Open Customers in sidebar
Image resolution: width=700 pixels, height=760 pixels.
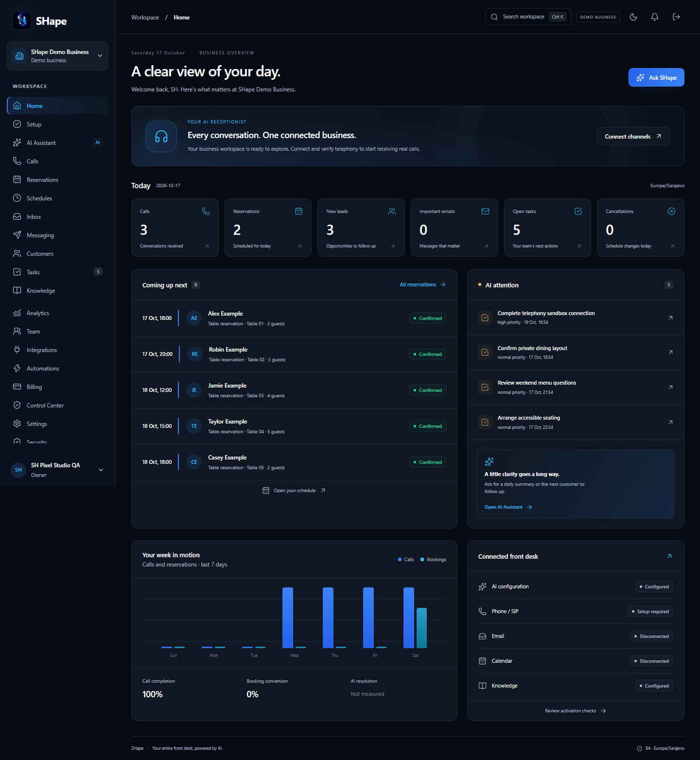[57, 253]
